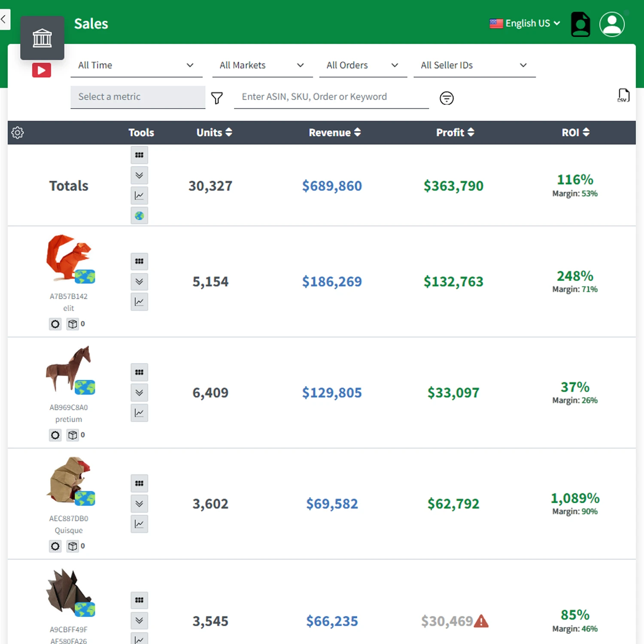Open the red YouTube video icon
The width and height of the screenshot is (644, 644).
click(42, 70)
